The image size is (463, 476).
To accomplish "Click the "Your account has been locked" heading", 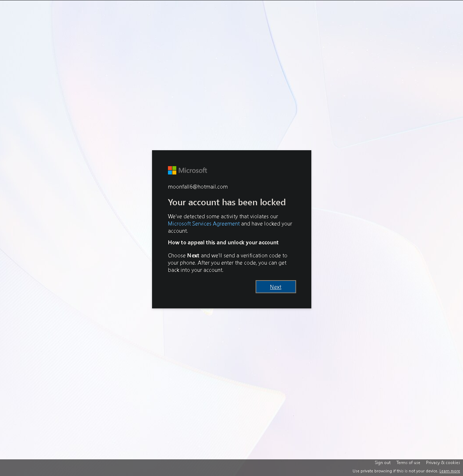I will (227, 202).
